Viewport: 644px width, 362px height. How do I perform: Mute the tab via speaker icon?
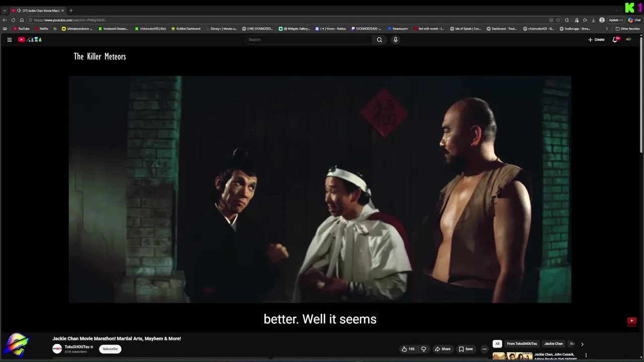tap(19, 11)
